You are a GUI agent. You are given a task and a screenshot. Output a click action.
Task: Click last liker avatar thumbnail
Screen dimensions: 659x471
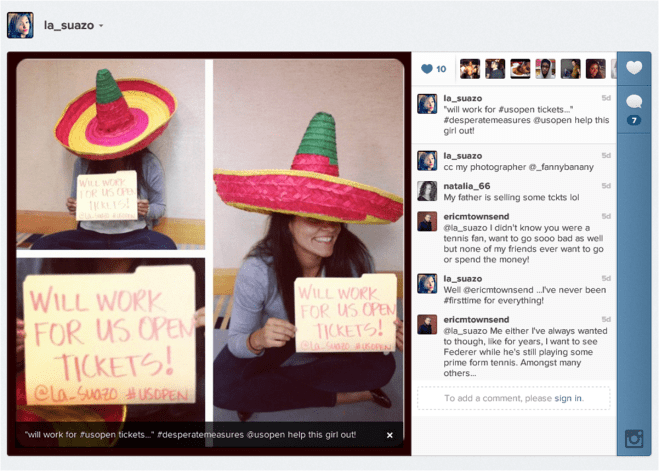click(595, 69)
